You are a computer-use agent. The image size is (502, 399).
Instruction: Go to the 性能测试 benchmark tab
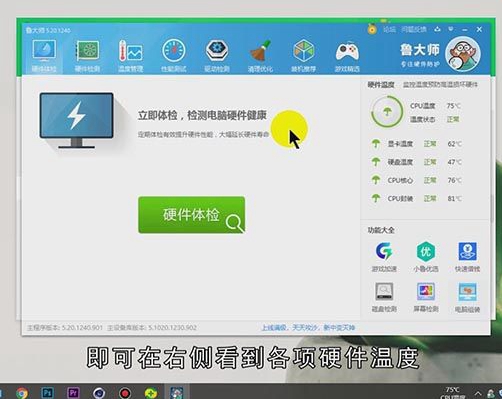174,56
